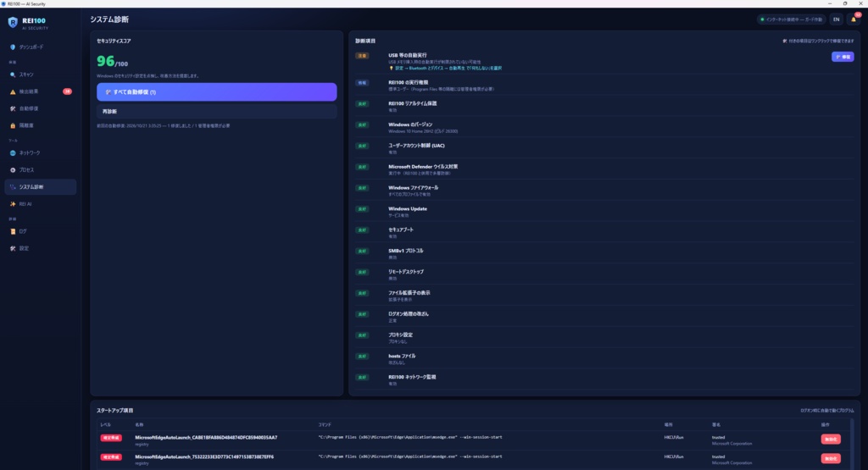Click the 確定脅威 badge on the CA8E1BFA startup entry

pyautogui.click(x=111, y=438)
